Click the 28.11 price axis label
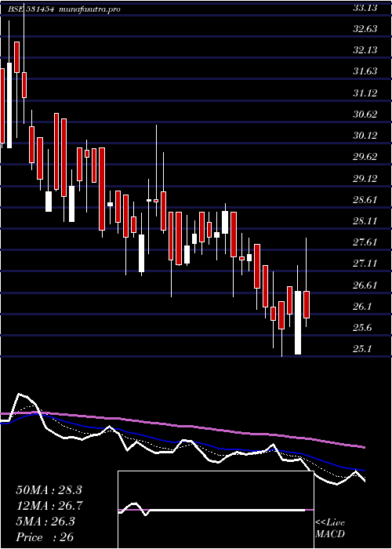Screen dimensions: 392x549 click(x=365, y=221)
